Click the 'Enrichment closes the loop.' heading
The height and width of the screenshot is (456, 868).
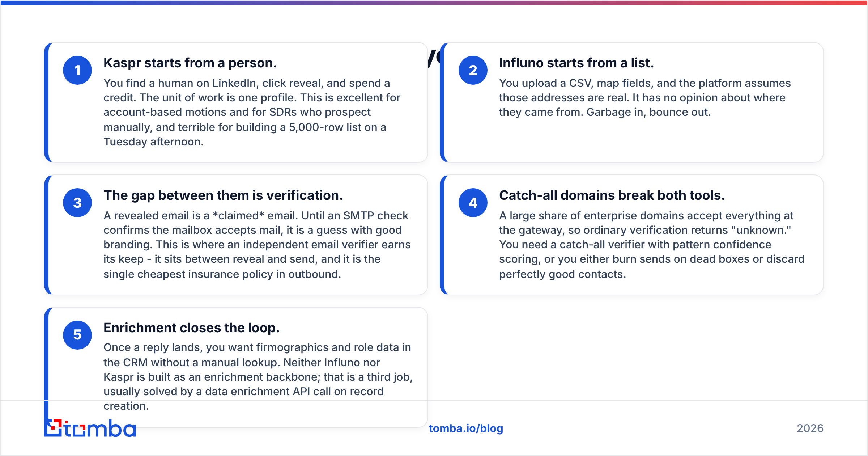192,328
